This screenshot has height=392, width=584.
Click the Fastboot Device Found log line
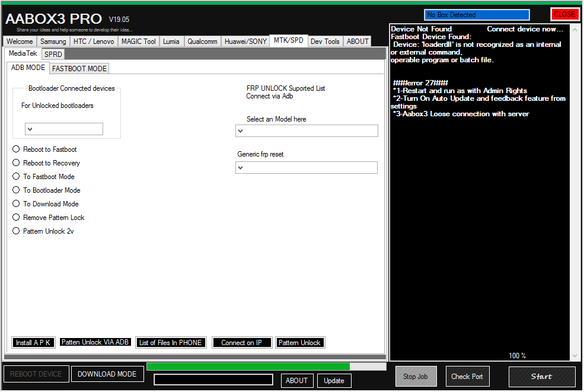431,37
